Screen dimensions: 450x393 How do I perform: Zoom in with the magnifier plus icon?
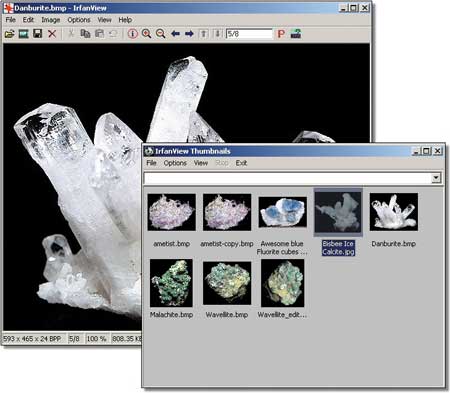[x=146, y=34]
